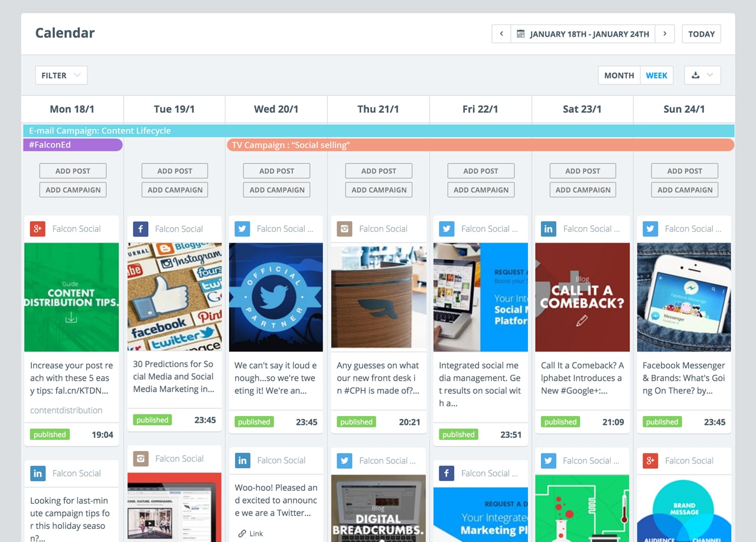Click the Instagram icon on Tuesday's second post

coord(141,459)
